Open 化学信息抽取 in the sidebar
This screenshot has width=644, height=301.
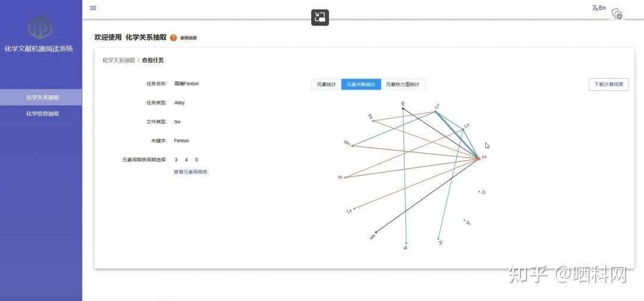tap(42, 113)
